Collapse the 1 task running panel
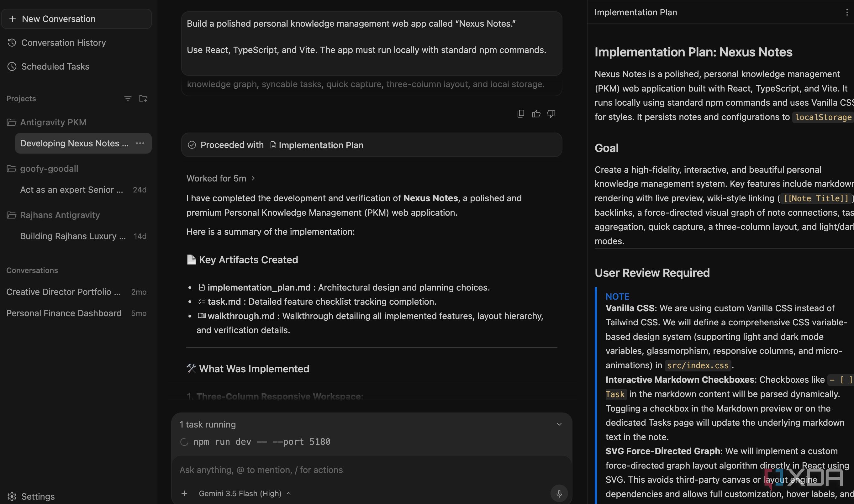 (x=559, y=424)
